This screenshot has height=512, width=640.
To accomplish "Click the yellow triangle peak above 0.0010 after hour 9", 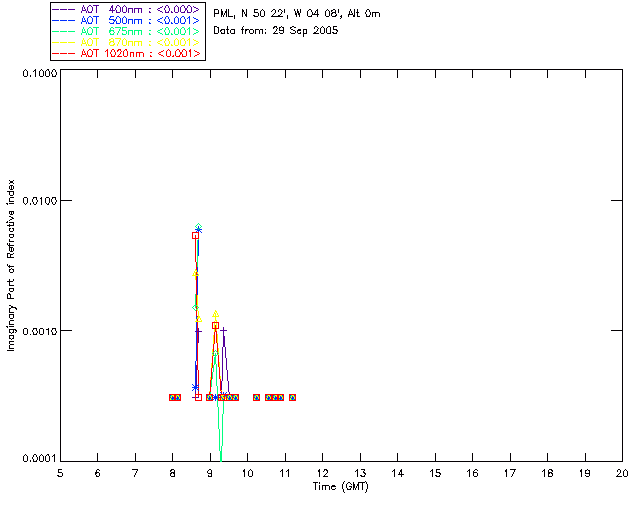I will (216, 314).
